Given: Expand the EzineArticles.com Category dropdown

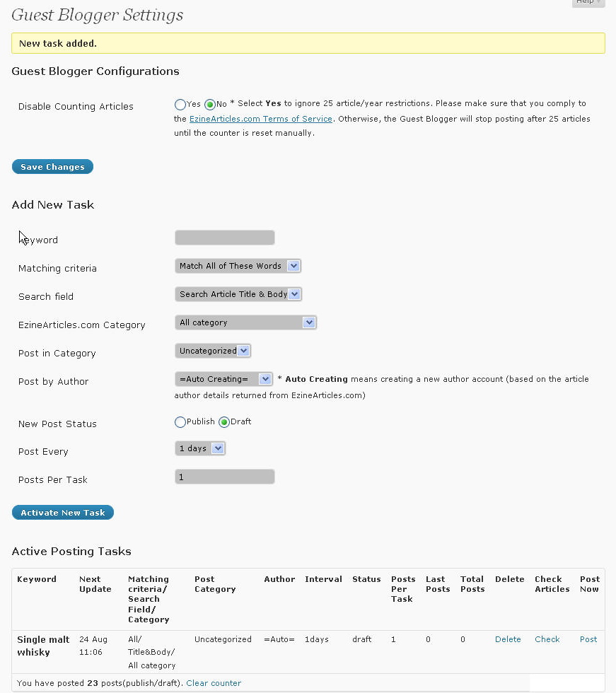Looking at the screenshot, I should click(x=245, y=322).
